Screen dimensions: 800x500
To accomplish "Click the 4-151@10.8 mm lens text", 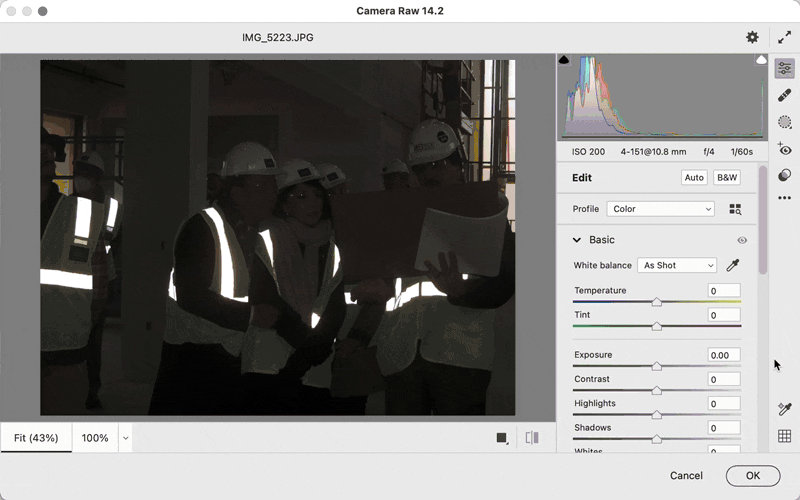I will pos(653,152).
